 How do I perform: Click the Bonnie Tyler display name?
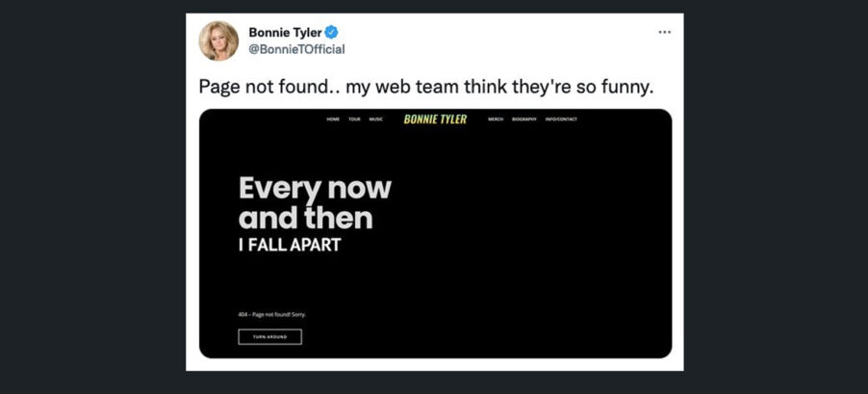pos(285,32)
